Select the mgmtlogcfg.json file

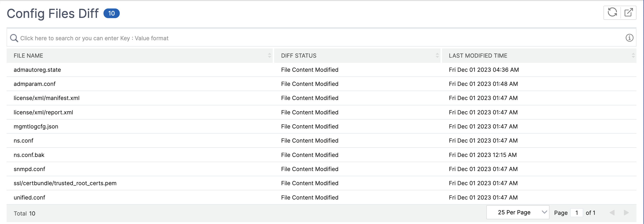36,126
